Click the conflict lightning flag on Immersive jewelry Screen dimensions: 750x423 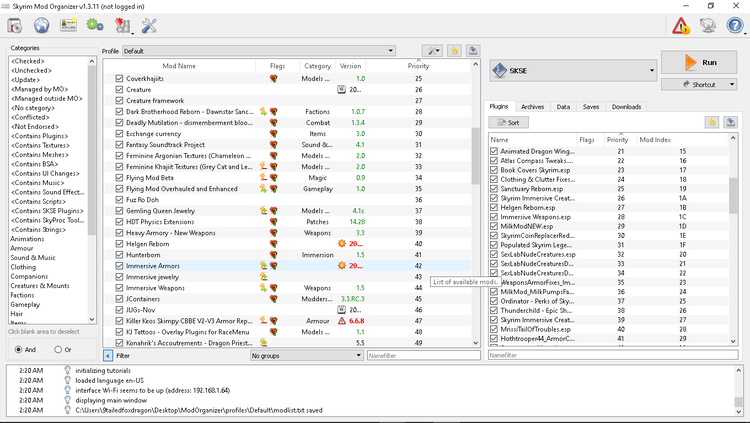point(263,277)
